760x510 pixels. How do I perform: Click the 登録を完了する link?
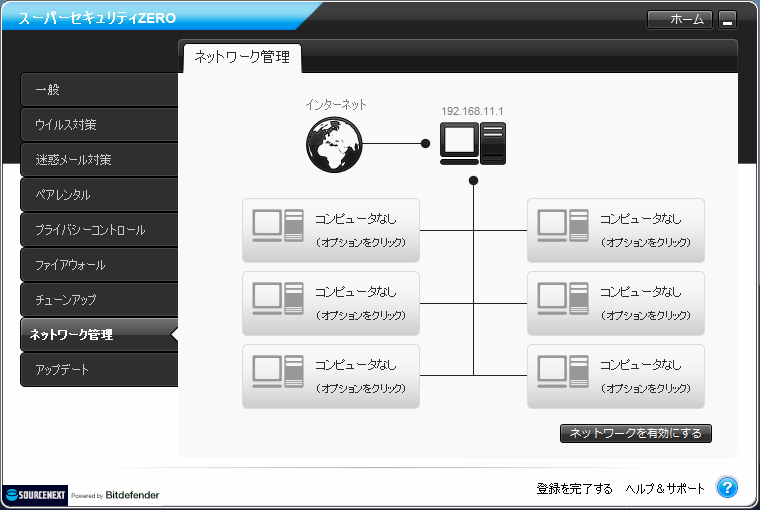574,489
